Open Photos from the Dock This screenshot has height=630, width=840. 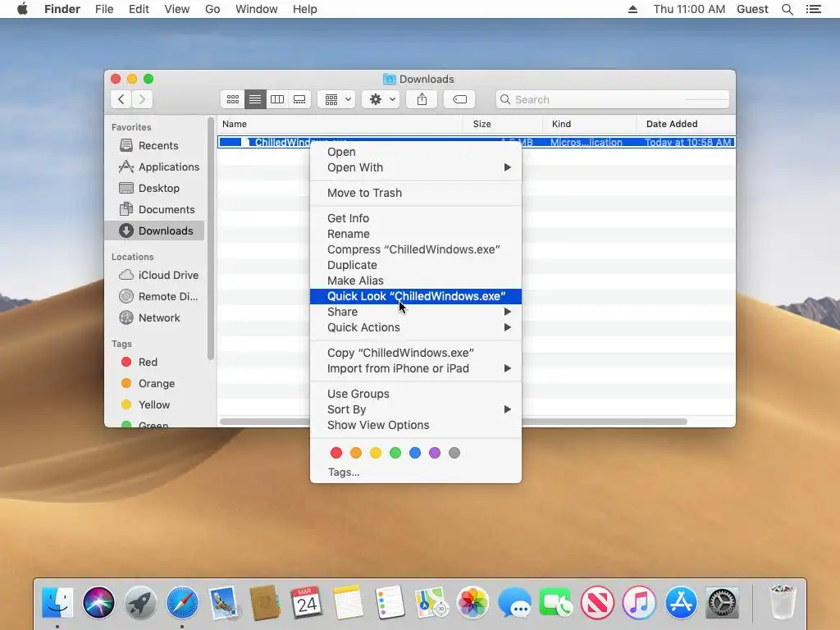click(x=472, y=603)
